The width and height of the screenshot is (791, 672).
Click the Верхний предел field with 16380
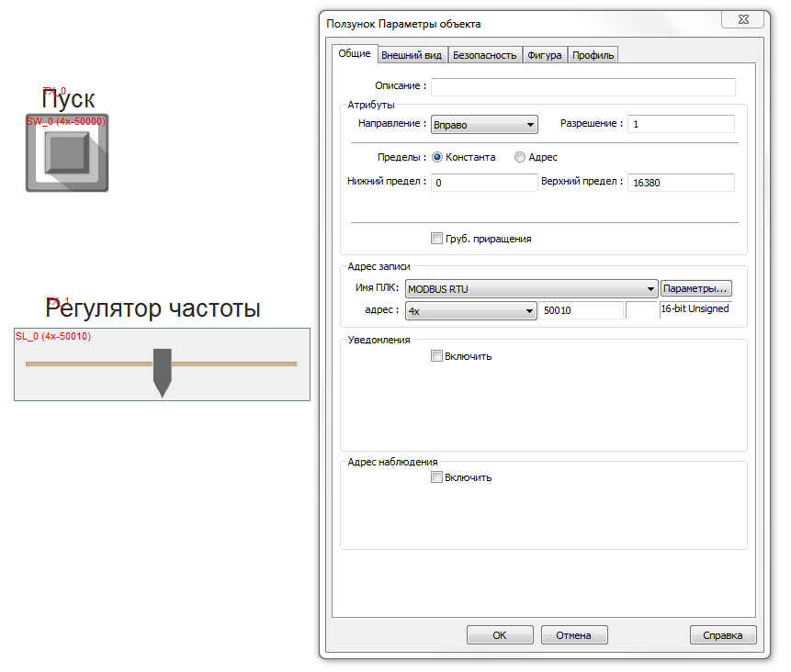pyautogui.click(x=681, y=183)
